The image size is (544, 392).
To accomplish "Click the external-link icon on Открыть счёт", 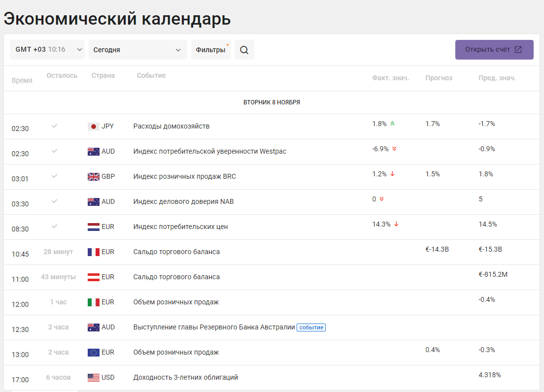I will [x=518, y=50].
